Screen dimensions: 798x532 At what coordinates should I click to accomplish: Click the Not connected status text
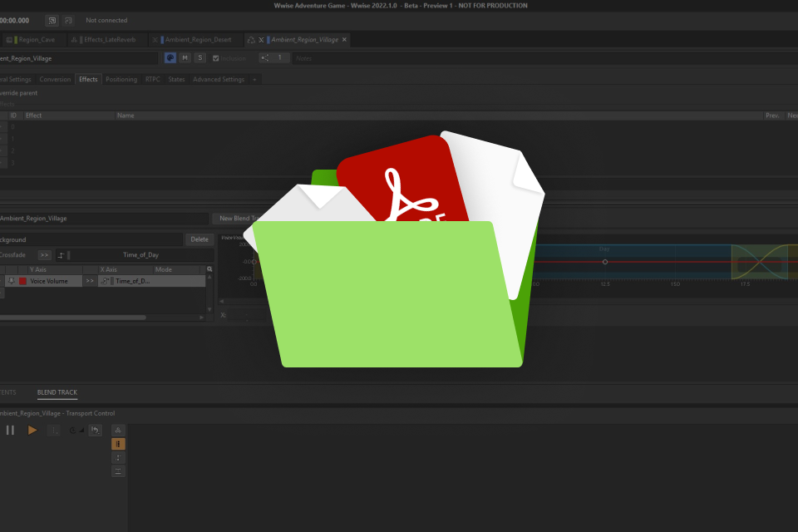[x=106, y=20]
